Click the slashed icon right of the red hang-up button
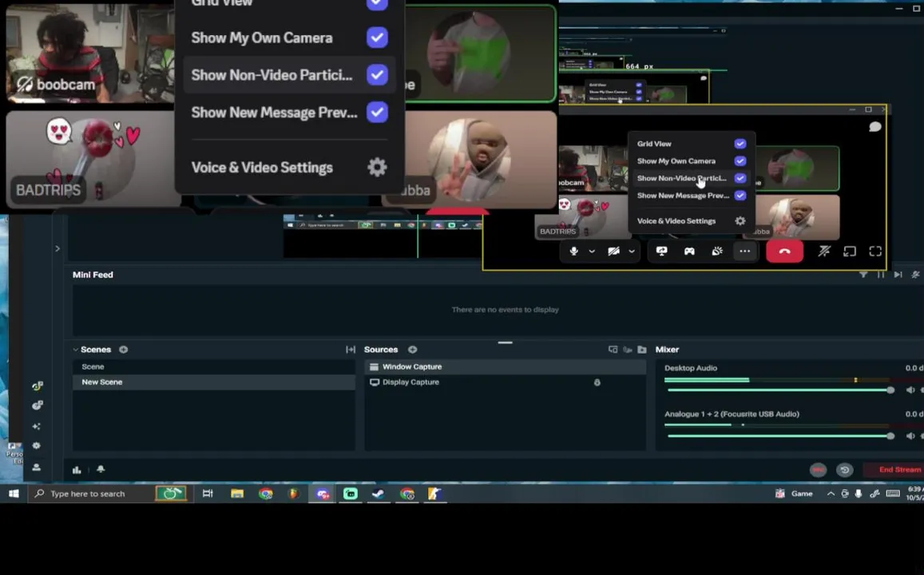This screenshot has height=575, width=924. (824, 251)
